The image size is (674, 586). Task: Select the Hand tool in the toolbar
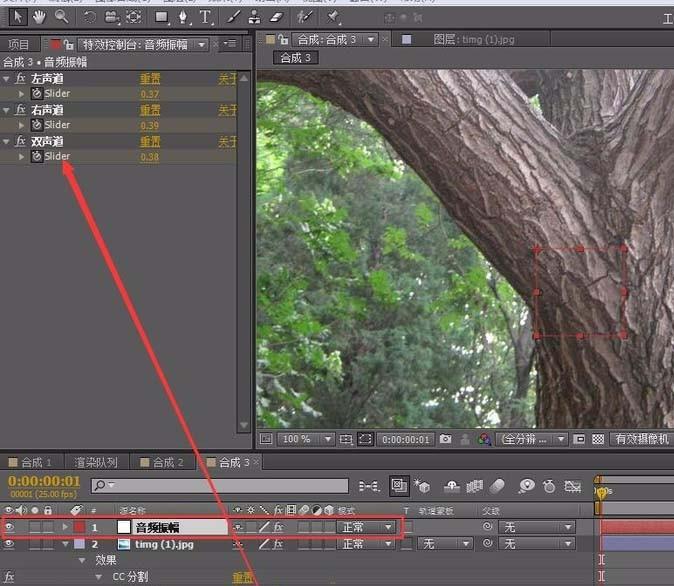(x=39, y=17)
